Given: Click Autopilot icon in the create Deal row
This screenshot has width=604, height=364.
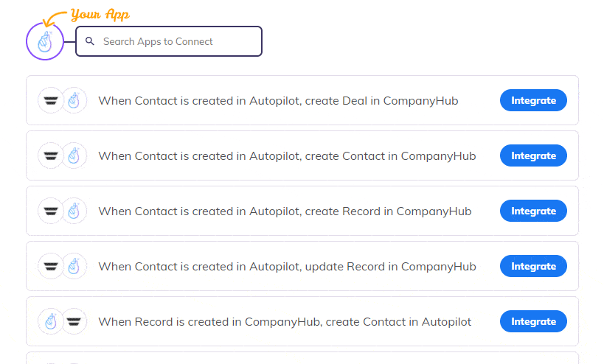Looking at the screenshot, I should coord(51,100).
